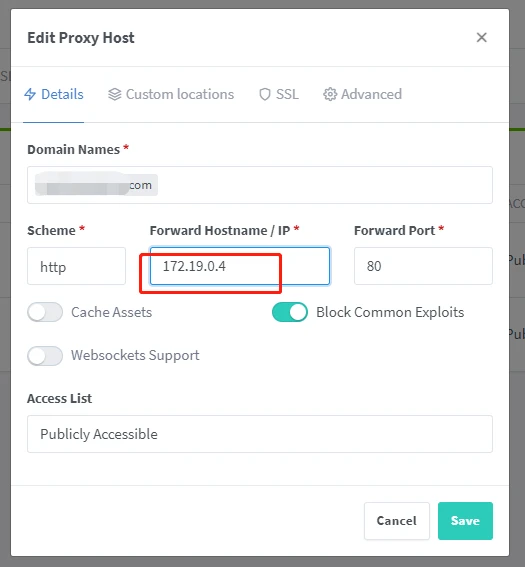This screenshot has height=567, width=525.
Task: Select the domain name tag ending in com
Action: tap(96, 185)
